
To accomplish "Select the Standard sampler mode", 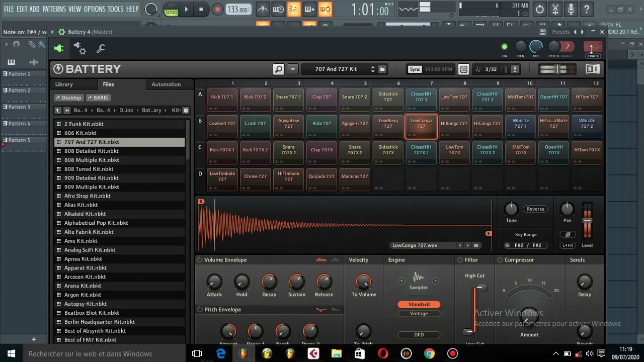I will coord(419,304).
